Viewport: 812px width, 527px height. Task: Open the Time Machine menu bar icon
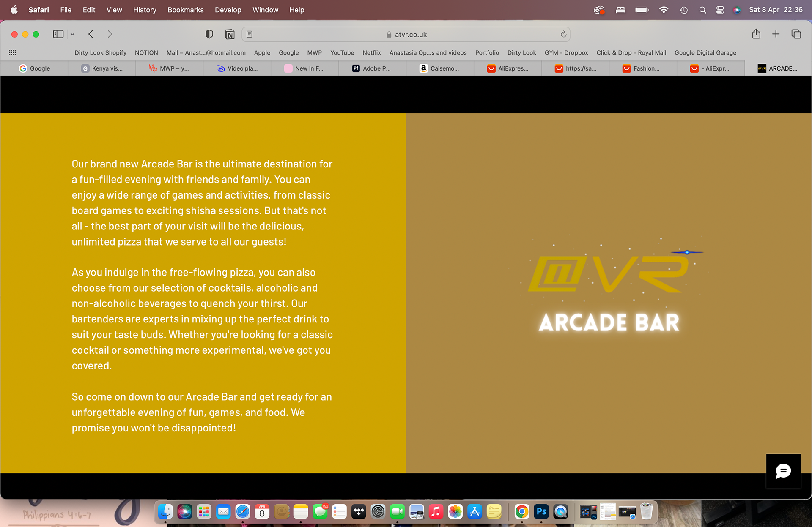point(683,10)
